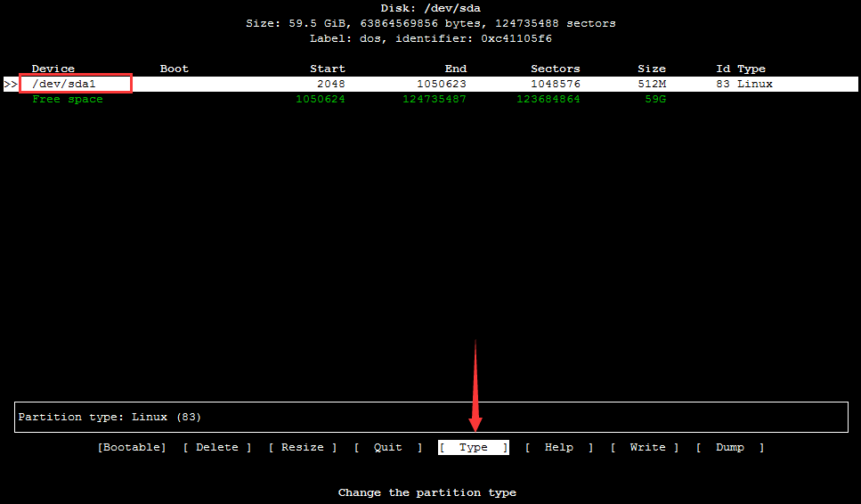Screen dimensions: 861x504
Task: Select the Write menu option
Action: pyautogui.click(x=645, y=447)
